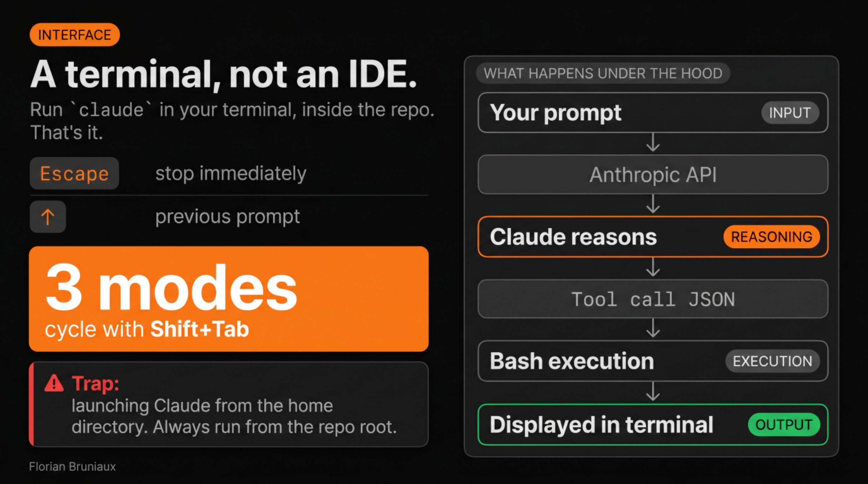Click the orange INTERFACE badge
The width and height of the screenshot is (868, 484).
pyautogui.click(x=74, y=35)
